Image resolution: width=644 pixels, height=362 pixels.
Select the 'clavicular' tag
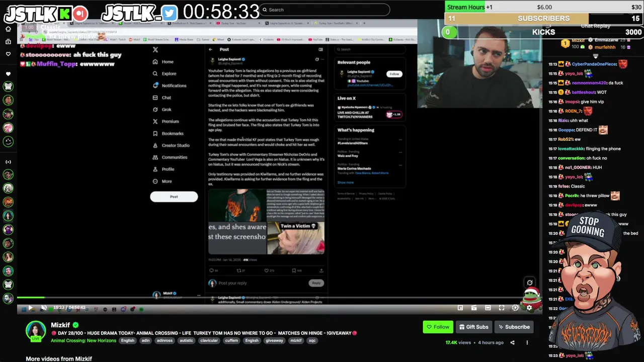(209, 340)
